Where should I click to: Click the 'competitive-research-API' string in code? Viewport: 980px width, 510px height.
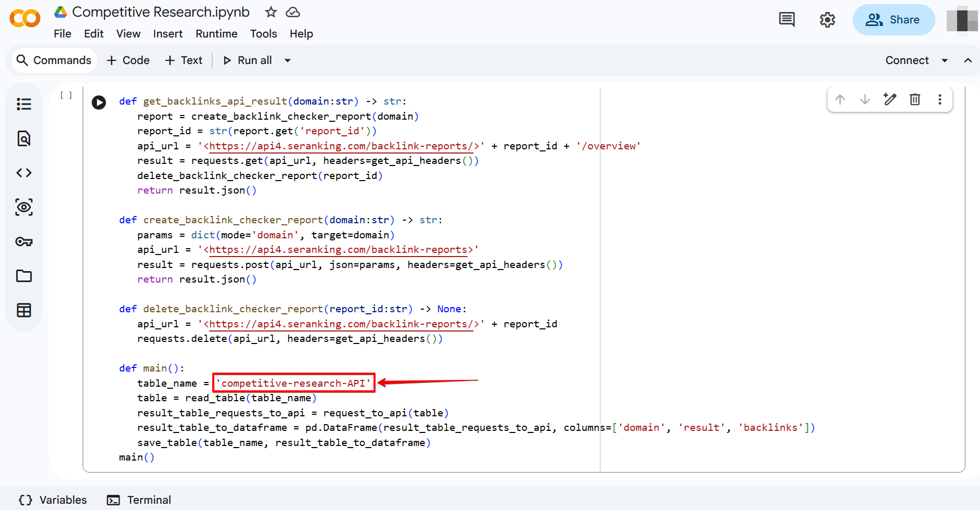click(x=293, y=383)
